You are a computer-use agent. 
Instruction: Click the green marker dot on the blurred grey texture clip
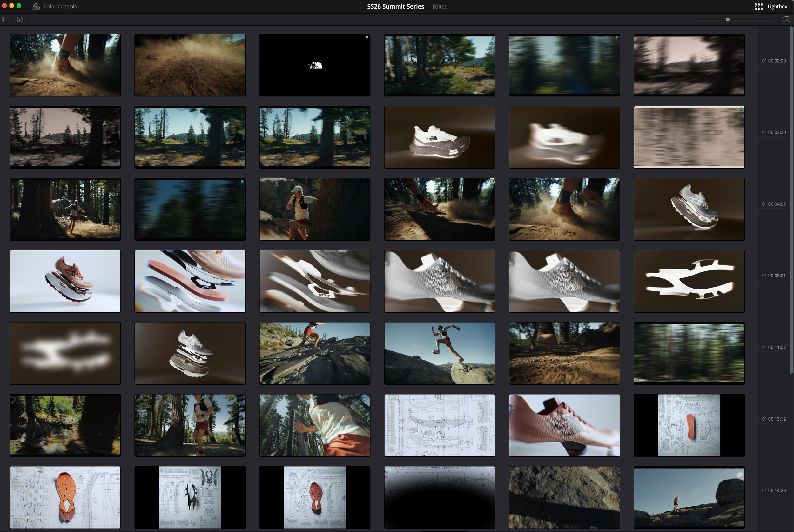[x=741, y=109]
